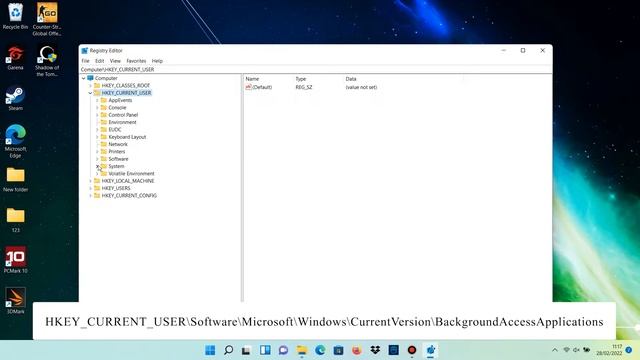Select the PCMark 10 desktop shortcut
The image size is (640, 360).
click(x=16, y=260)
